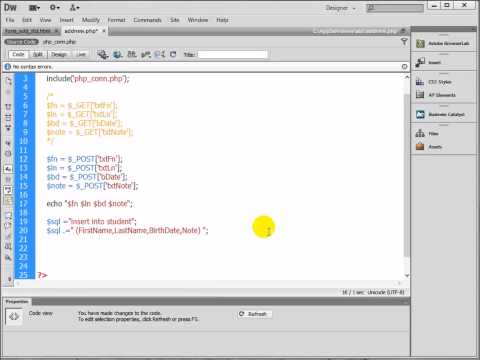
Task: Open the Site menu
Action: click(x=175, y=20)
